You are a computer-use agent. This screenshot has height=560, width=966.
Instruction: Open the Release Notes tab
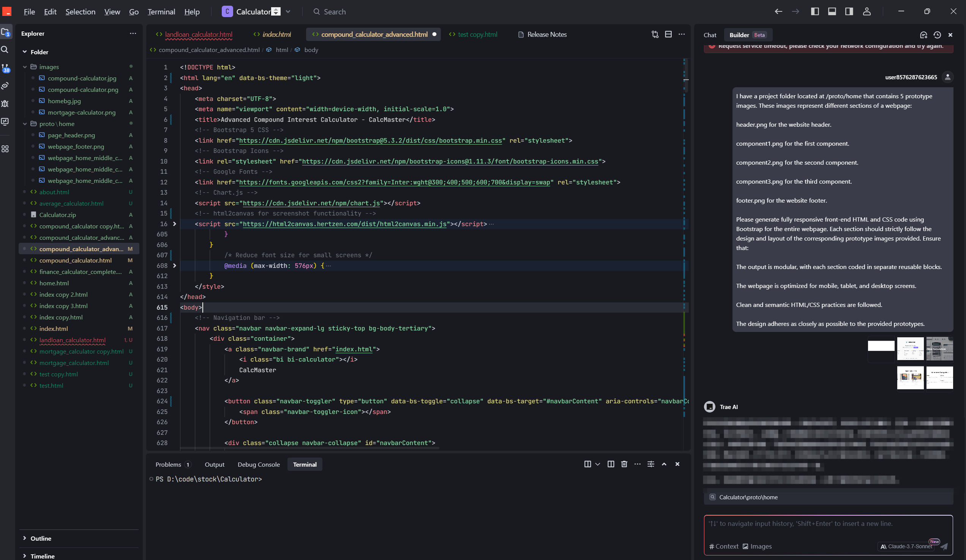coord(542,35)
